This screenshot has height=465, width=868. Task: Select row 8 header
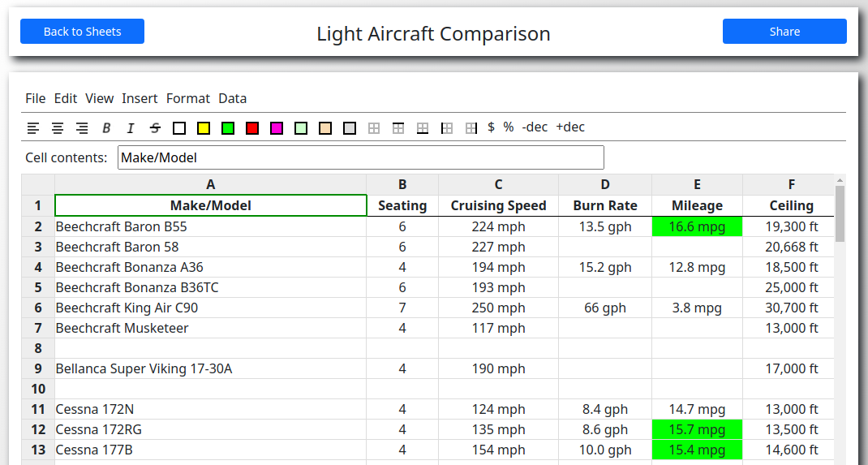[38, 348]
